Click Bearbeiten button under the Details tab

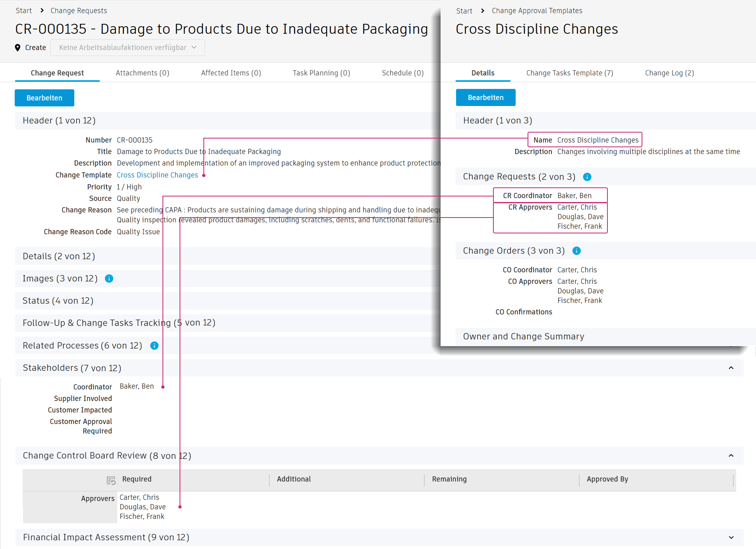(485, 98)
